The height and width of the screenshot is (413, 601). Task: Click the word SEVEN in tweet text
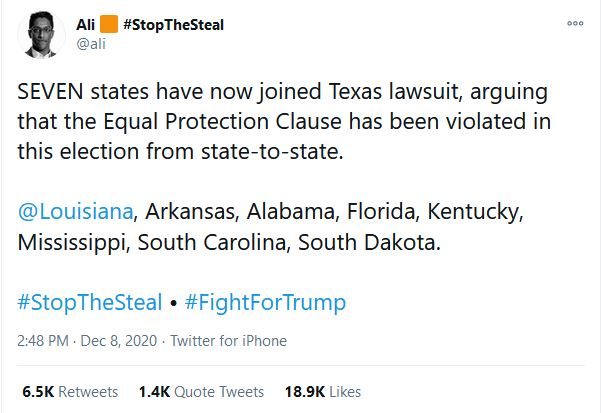click(50, 92)
